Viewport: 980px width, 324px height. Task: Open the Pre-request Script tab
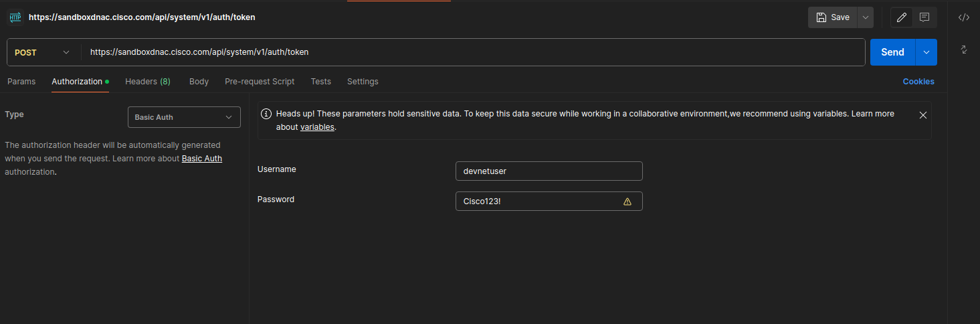click(260, 82)
